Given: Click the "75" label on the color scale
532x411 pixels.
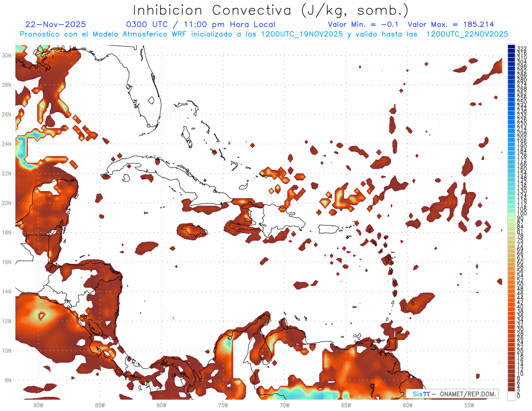Looking at the screenshot, I should click(520, 240).
